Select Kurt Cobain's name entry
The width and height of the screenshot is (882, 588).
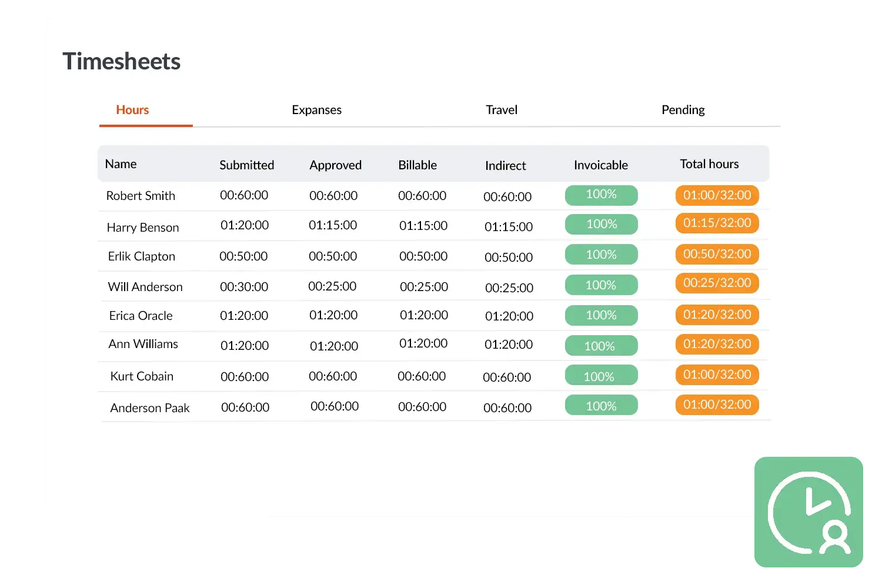pos(142,376)
